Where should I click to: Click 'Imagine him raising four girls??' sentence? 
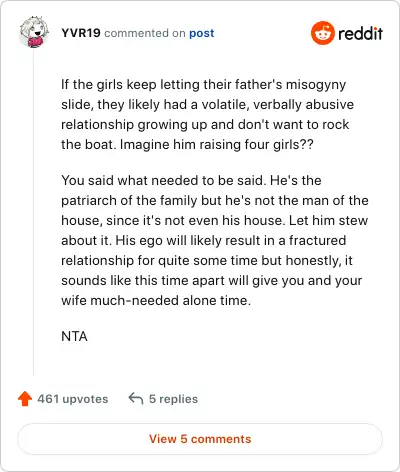pos(217,145)
